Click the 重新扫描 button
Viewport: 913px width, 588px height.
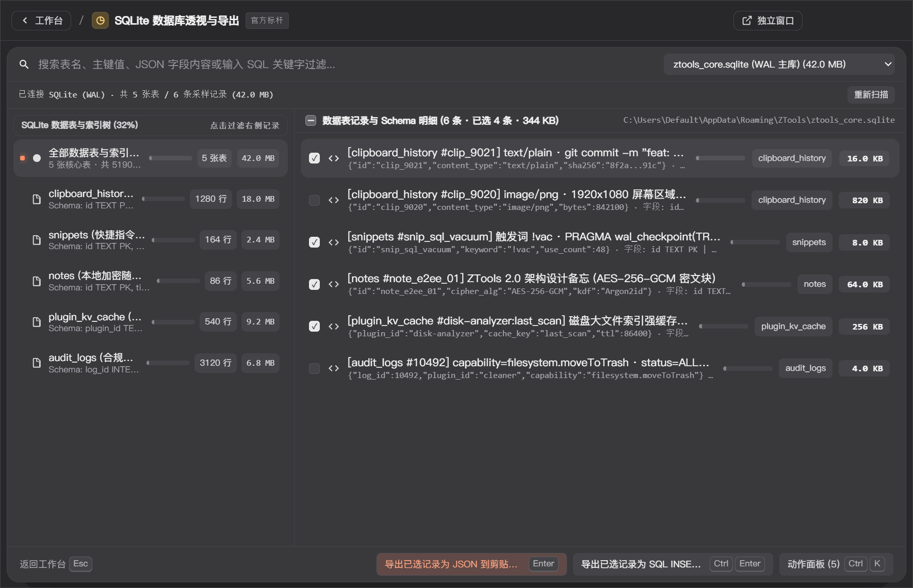pos(871,95)
